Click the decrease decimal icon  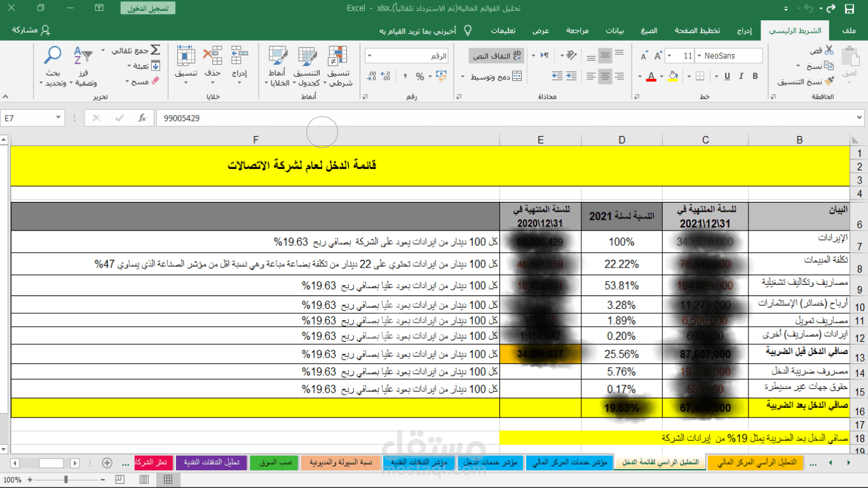[371, 76]
